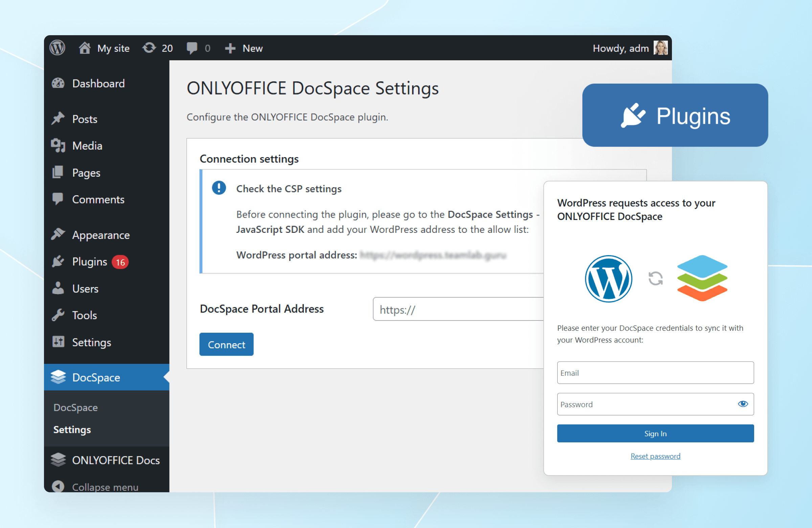Click the ONLYOFFICE stacked layers logo

702,278
